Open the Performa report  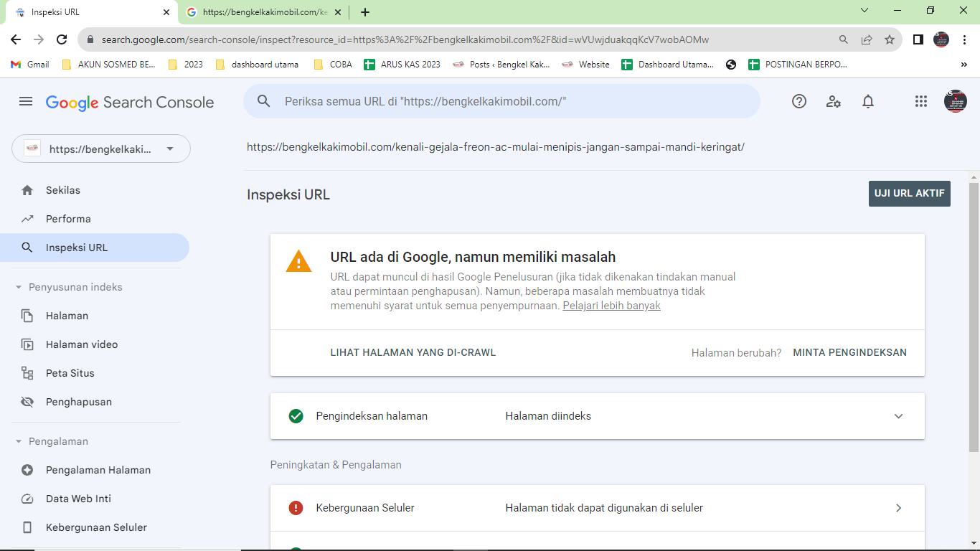point(95,219)
